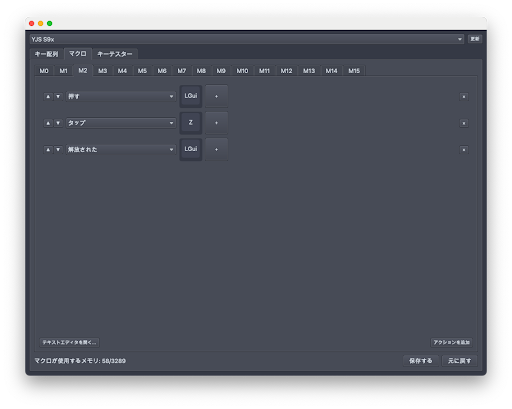512x409 pixels.
Task: Move the 解放された action up with its arrow
Action: coord(48,150)
